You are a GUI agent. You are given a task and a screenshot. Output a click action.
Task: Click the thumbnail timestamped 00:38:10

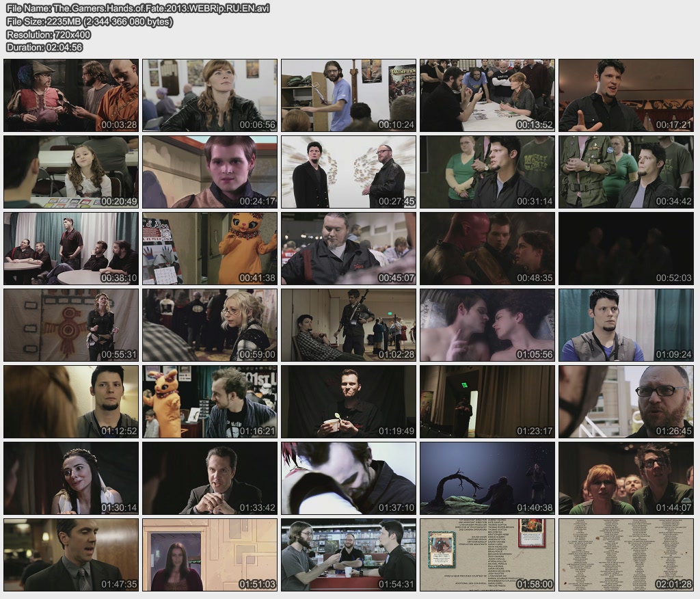(x=71, y=248)
